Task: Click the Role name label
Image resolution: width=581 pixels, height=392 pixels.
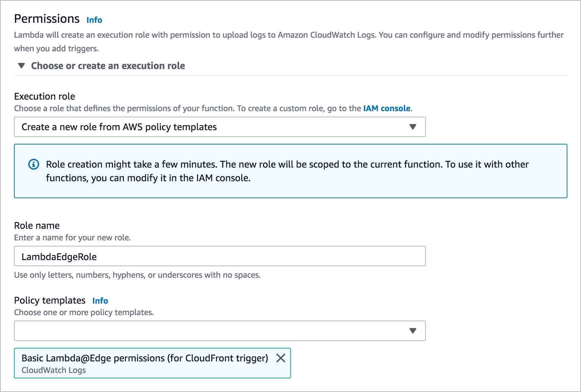Action: coord(37,225)
